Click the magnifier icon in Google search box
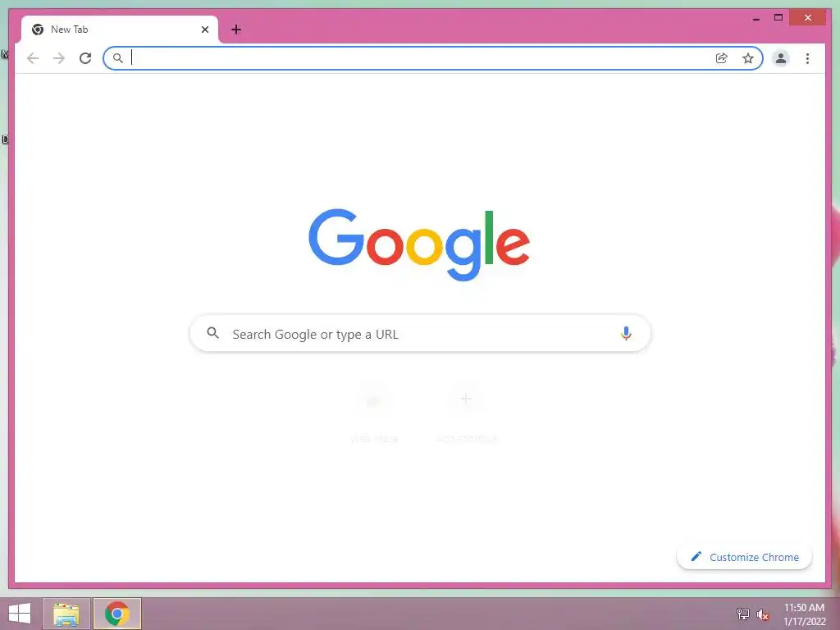The image size is (840, 630). click(x=212, y=333)
